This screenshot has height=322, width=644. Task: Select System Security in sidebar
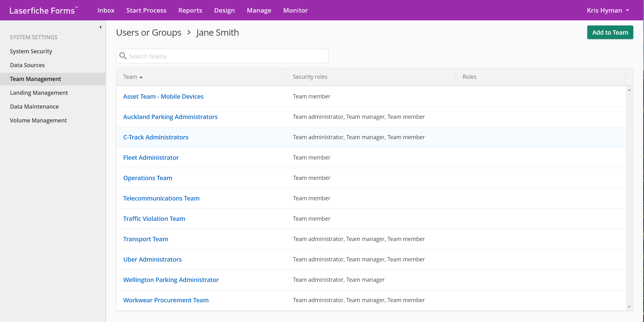[x=31, y=51]
